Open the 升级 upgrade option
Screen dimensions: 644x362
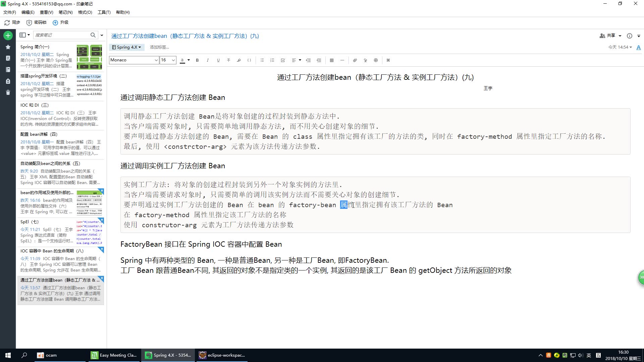(x=60, y=22)
